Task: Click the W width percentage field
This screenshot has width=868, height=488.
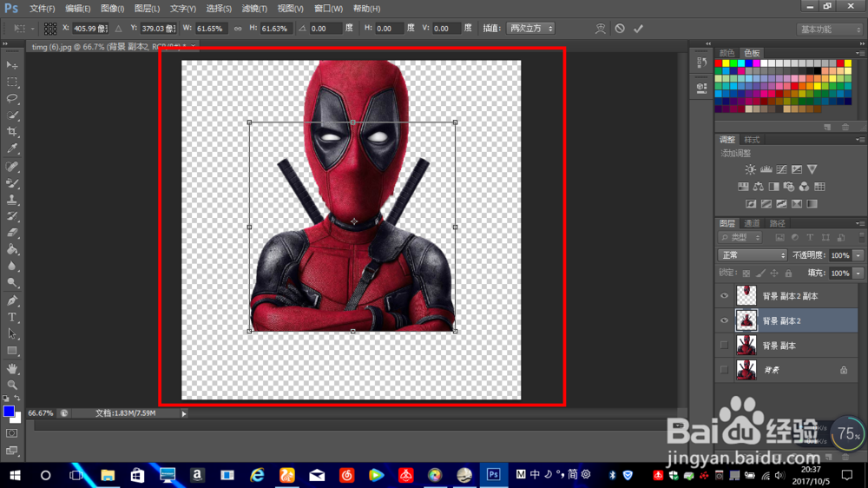Action: [211, 29]
